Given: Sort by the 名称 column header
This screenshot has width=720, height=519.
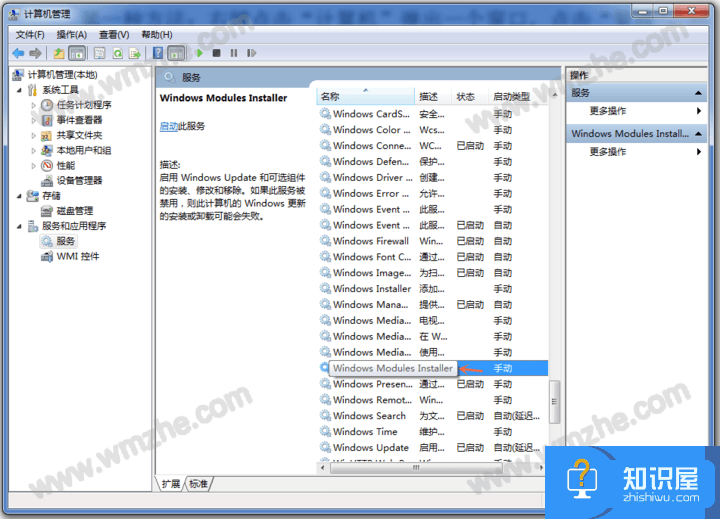Looking at the screenshot, I should pyautogui.click(x=366, y=97).
